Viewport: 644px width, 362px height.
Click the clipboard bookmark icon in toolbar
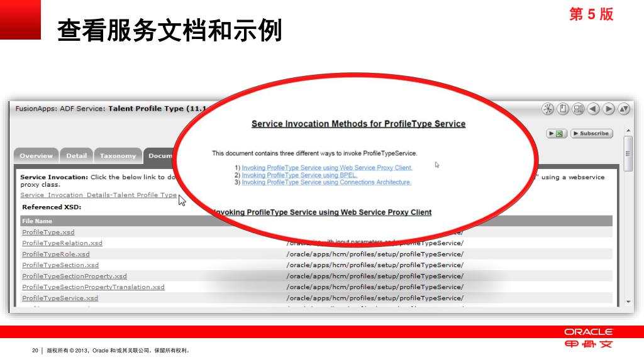(x=563, y=109)
